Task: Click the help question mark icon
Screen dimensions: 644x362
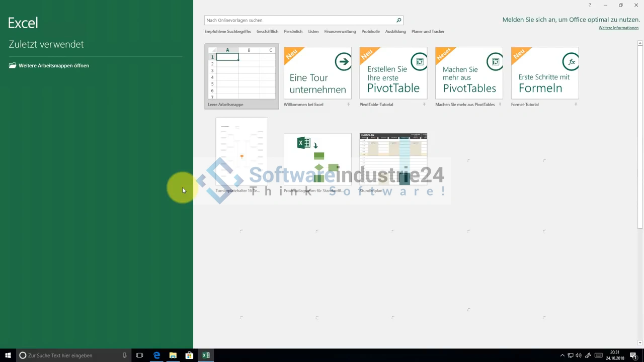Action: [590, 5]
